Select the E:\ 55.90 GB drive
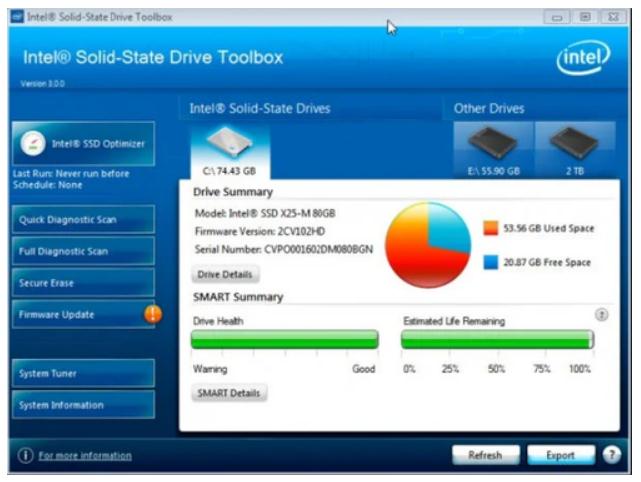 tap(494, 150)
